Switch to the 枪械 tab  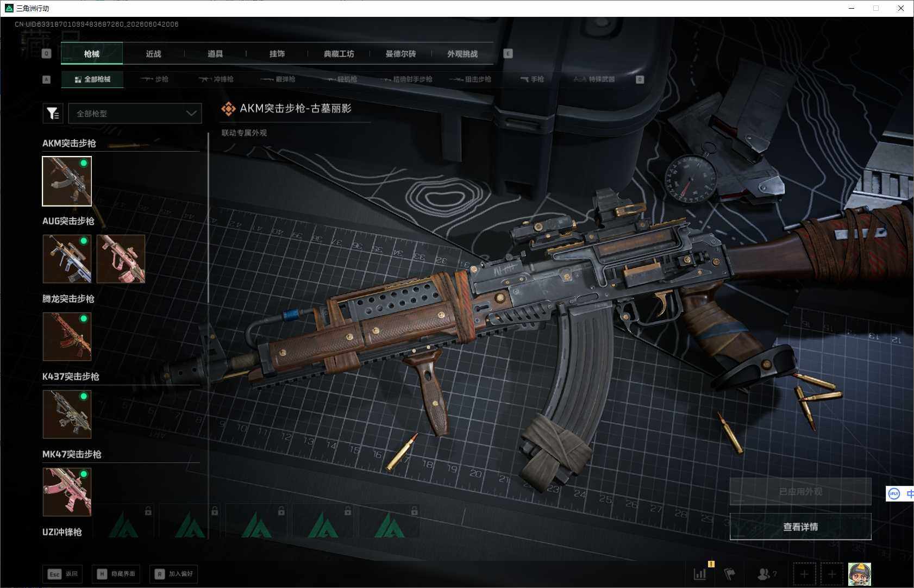tap(92, 53)
